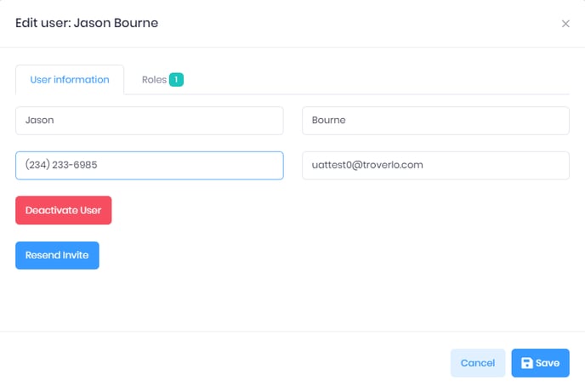Save the user changes
The width and height of the screenshot is (585, 392).
point(540,363)
